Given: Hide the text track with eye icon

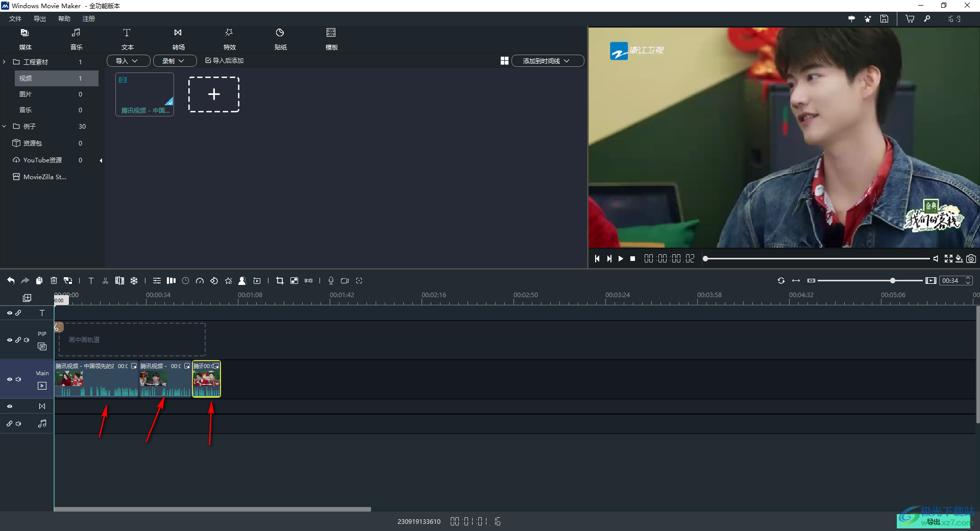Looking at the screenshot, I should point(9,313).
